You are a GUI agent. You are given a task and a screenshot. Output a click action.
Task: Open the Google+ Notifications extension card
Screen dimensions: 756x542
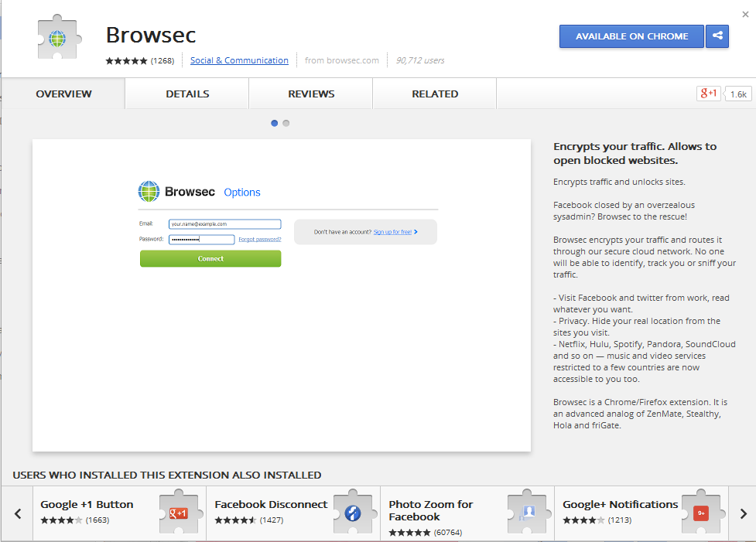click(x=641, y=513)
